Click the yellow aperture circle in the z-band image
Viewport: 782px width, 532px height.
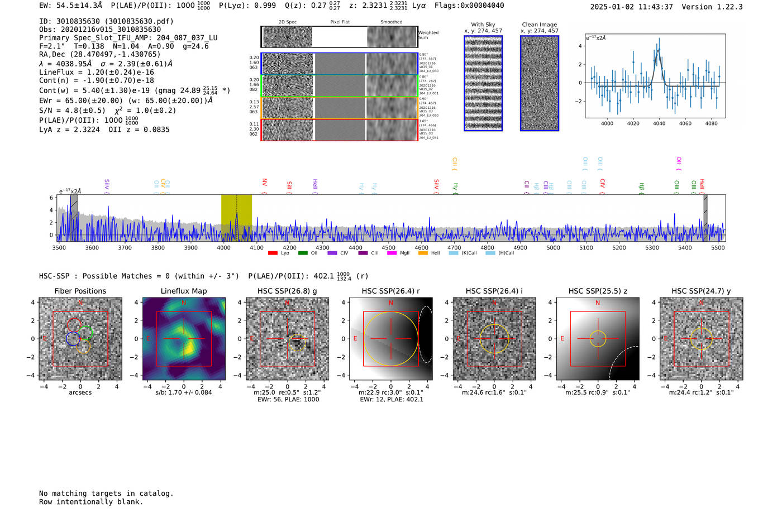(598, 339)
